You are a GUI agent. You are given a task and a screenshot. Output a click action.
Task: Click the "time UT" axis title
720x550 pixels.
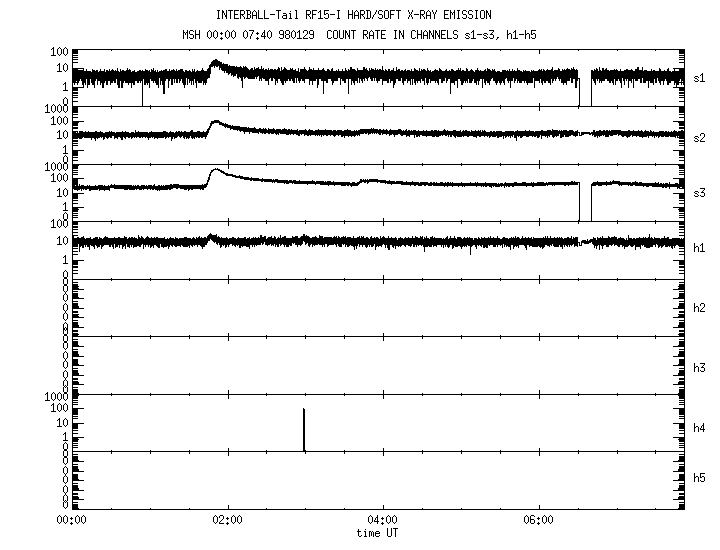click(x=381, y=533)
